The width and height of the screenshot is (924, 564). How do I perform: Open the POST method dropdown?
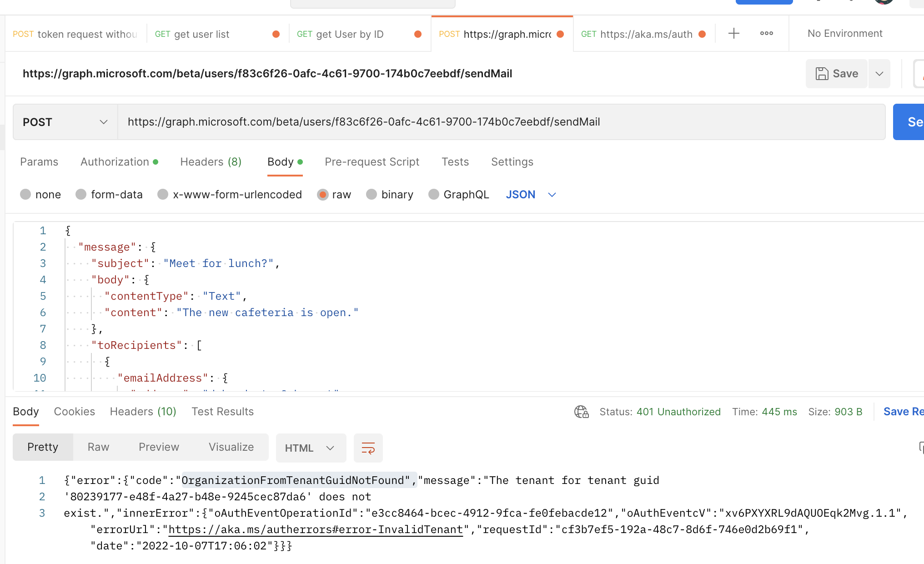point(65,121)
